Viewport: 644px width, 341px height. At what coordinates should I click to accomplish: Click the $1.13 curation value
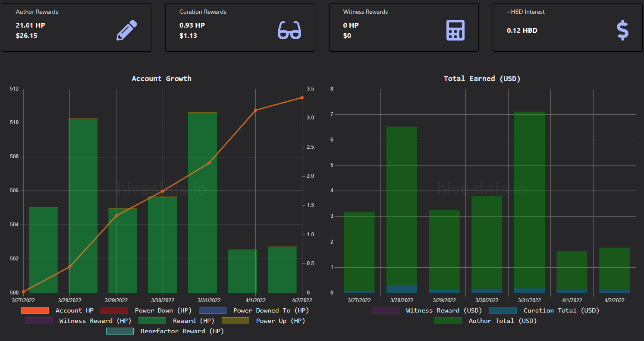188,35
